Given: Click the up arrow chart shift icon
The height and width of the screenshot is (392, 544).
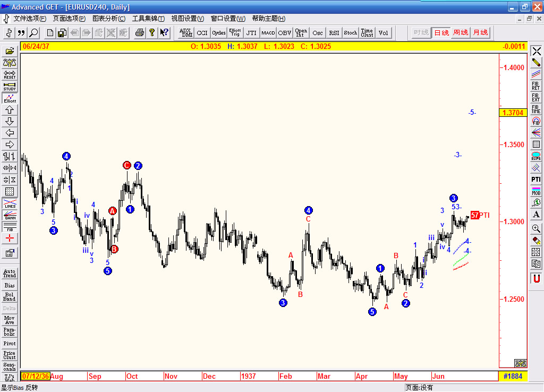Looking at the screenshot, I should click(10, 110).
